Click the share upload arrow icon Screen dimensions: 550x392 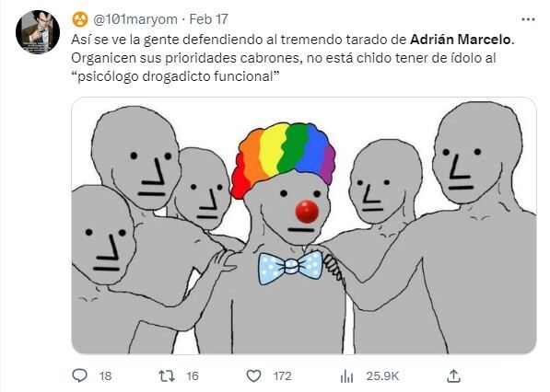coord(453,375)
